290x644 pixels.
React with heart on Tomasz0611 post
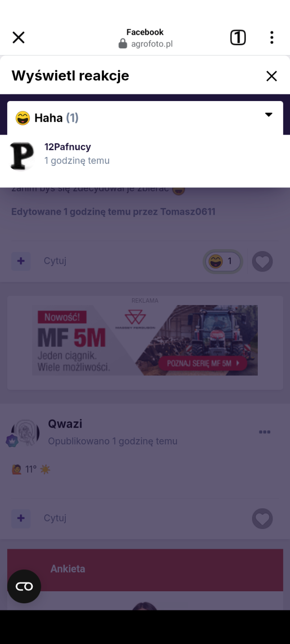click(x=262, y=262)
